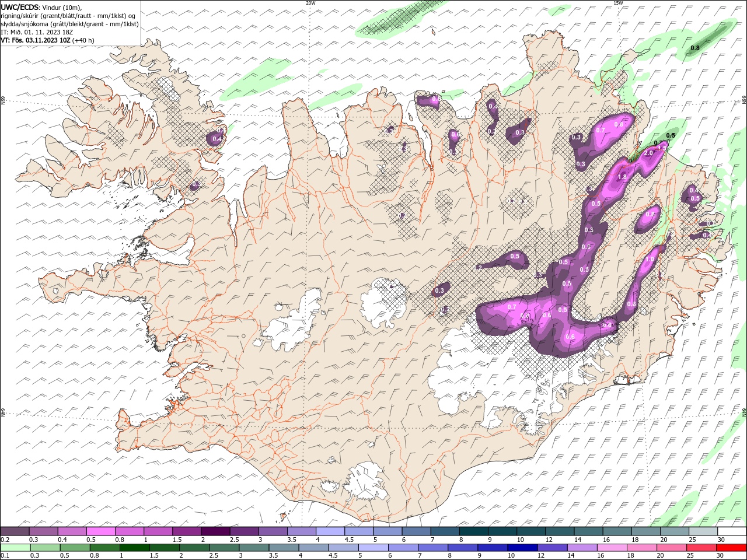Select the white snow-legend swatch labeled 30
Screen dimensions: 747x560
point(732,531)
